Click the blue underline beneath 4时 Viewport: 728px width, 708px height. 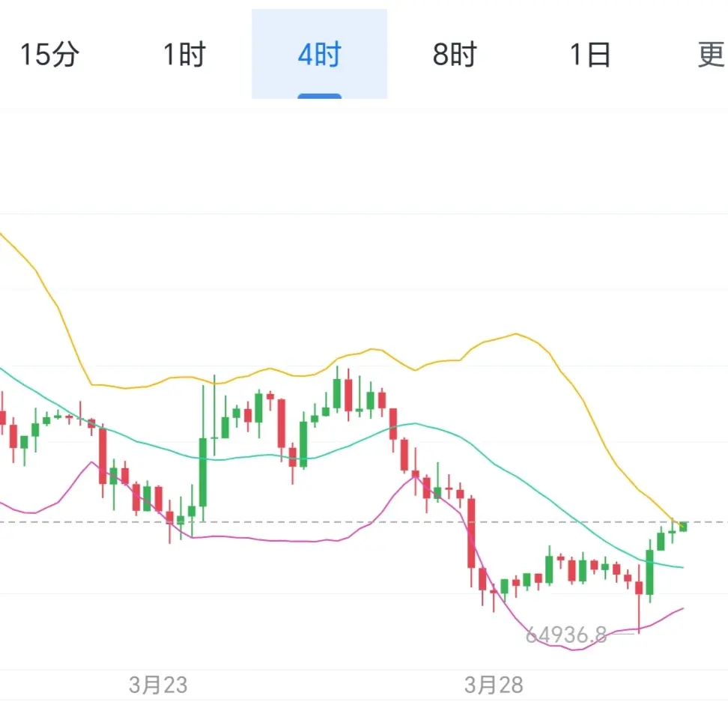point(319,96)
